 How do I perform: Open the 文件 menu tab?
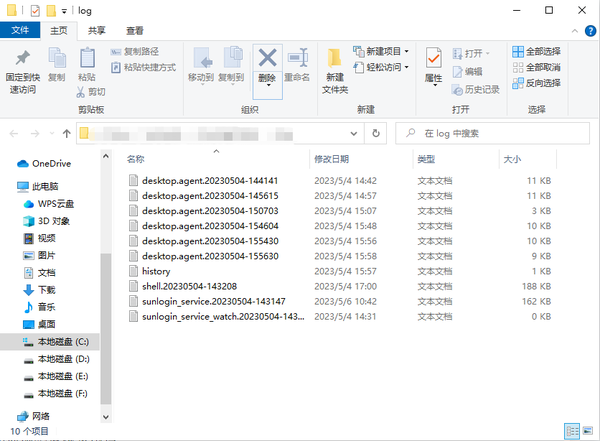19,30
